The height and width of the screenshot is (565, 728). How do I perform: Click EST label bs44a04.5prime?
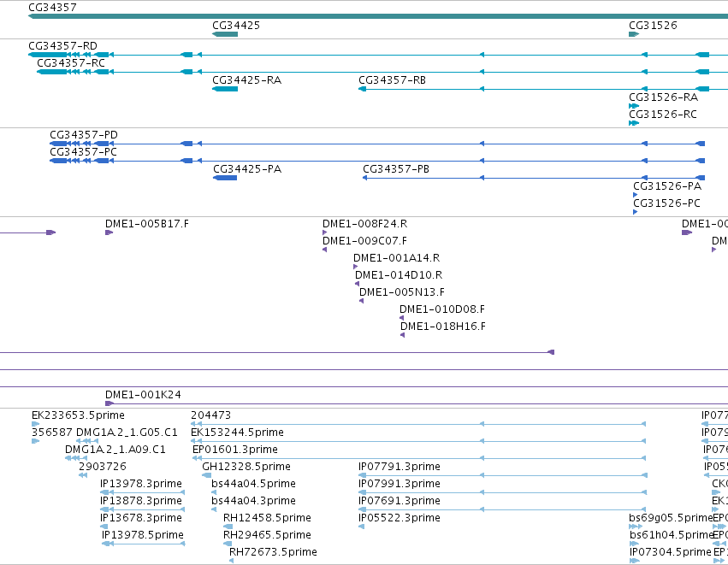click(x=253, y=485)
